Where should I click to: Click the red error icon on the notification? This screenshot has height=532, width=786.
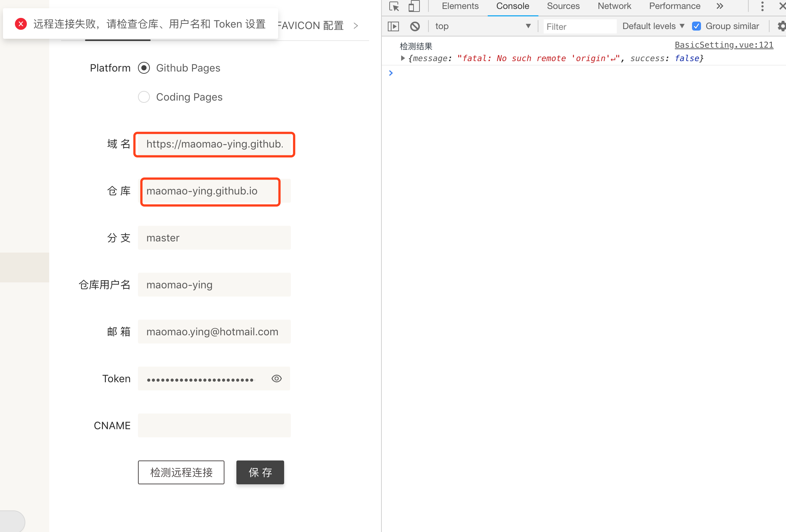(21, 23)
